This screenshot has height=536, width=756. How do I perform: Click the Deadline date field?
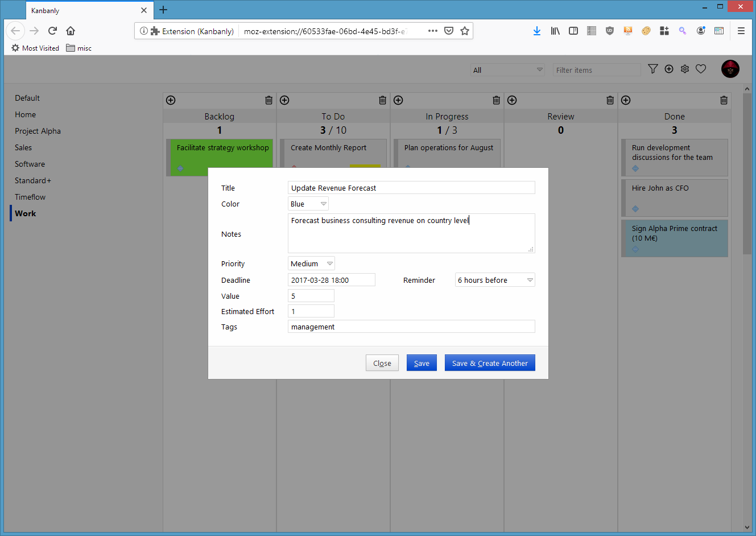332,280
